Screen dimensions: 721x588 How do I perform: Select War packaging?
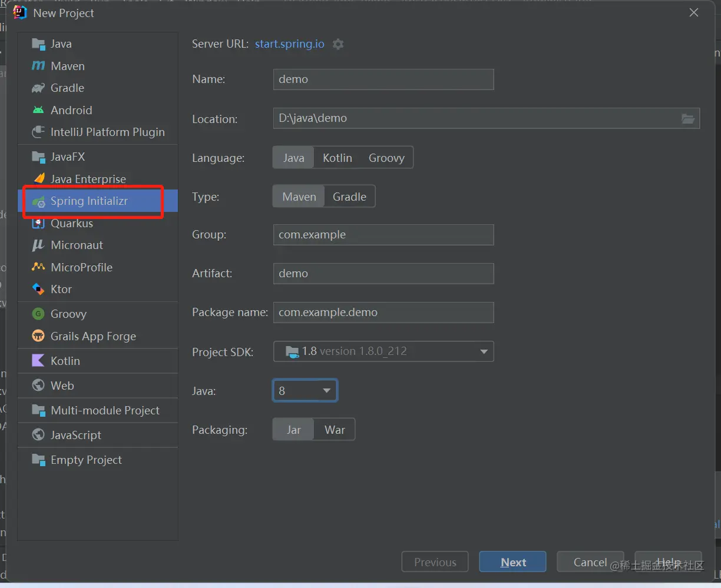point(335,430)
